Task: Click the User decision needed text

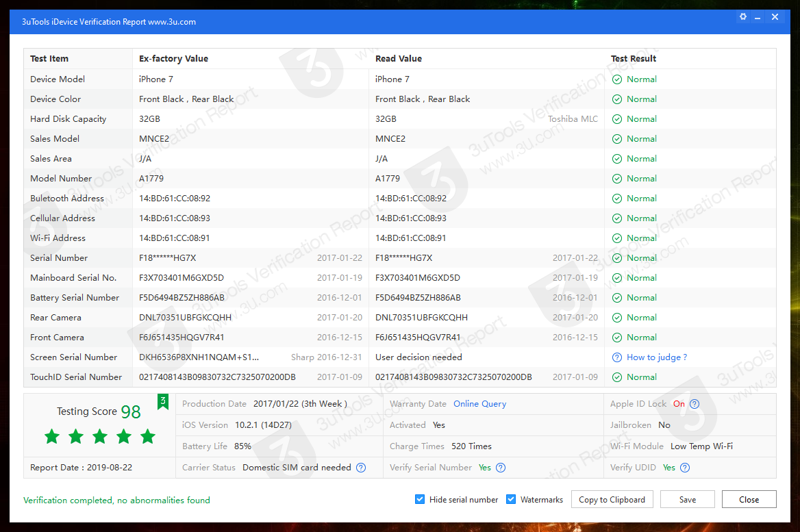Action: 418,357
